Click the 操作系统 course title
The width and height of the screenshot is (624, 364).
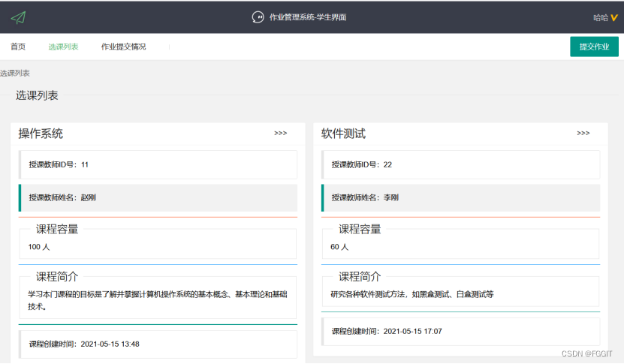coord(41,134)
